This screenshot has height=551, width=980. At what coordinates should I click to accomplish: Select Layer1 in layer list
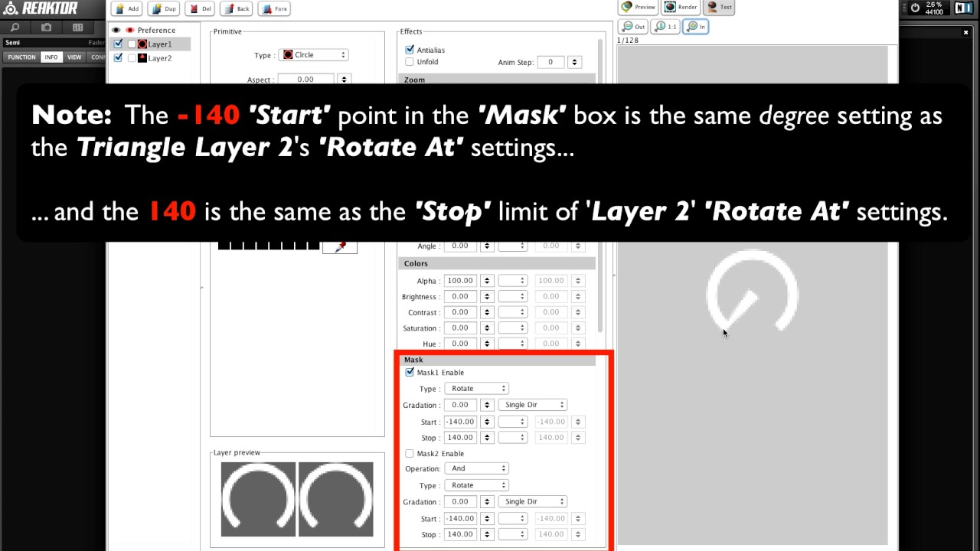[160, 44]
